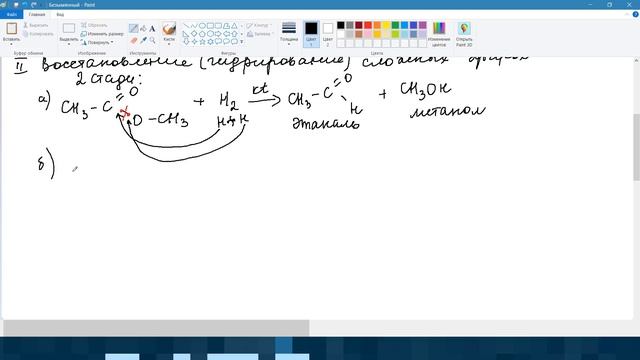Collapse the ribbon with the chevron
Viewport: 640px width, 360px height.
click(x=627, y=14)
